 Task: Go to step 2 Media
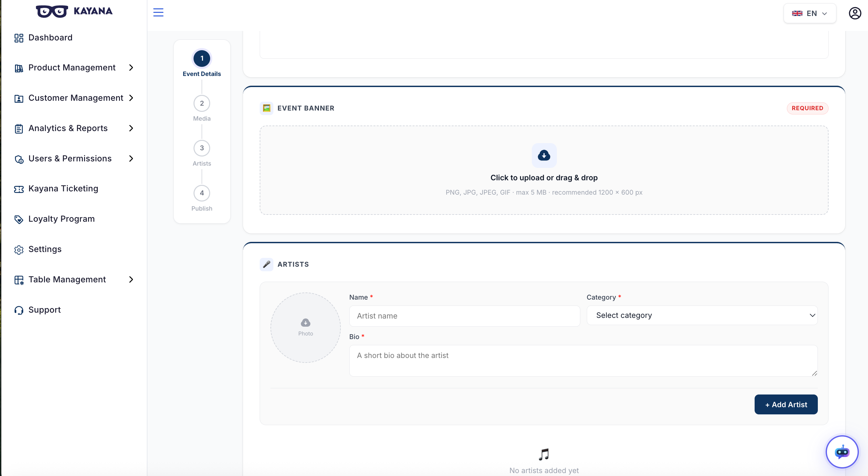tap(202, 103)
